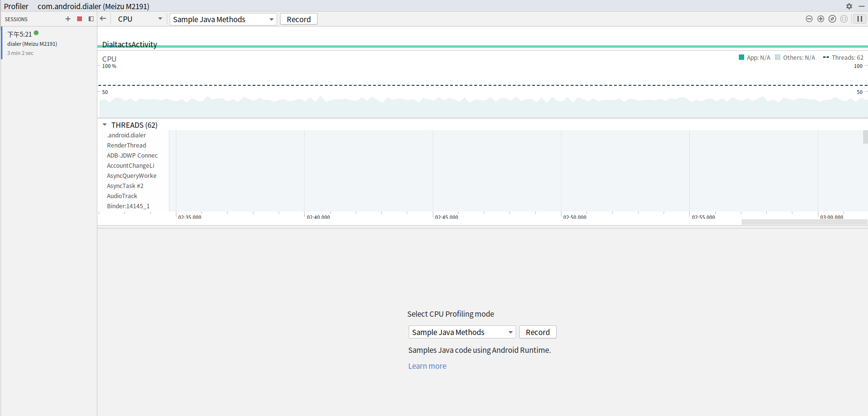
Task: Select the AsyncQueryWorke thread
Action: pyautogui.click(x=132, y=176)
